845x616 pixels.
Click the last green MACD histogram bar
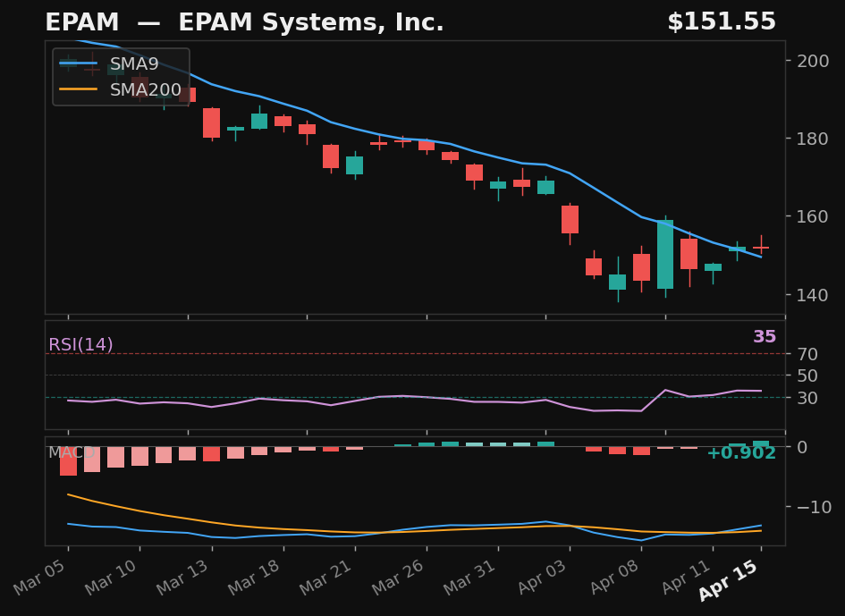point(761,443)
